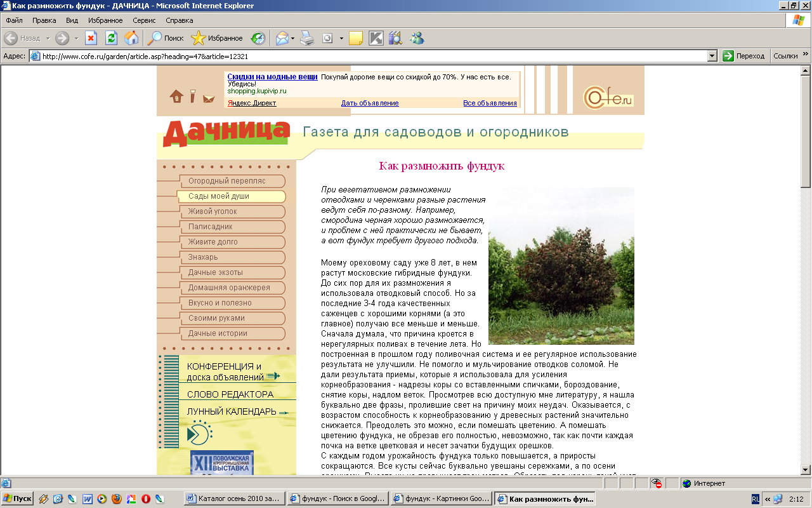This screenshot has height=508, width=812.
Task: Click the Дачница newspaper logo
Action: point(226,133)
